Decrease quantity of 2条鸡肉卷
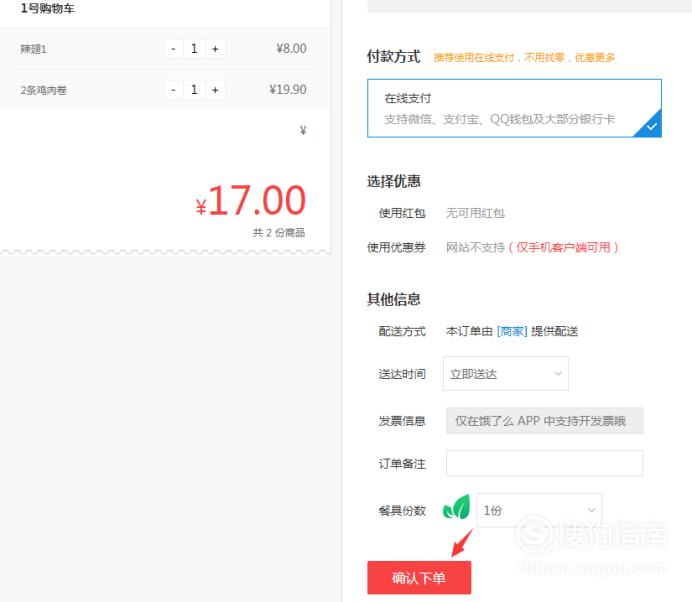The width and height of the screenshot is (692, 602). tap(173, 90)
